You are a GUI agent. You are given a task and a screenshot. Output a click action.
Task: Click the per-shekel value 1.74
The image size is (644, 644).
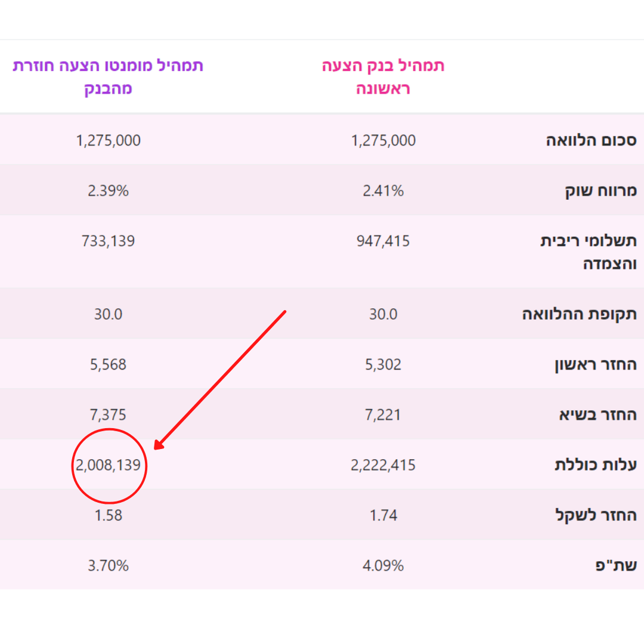click(x=383, y=515)
